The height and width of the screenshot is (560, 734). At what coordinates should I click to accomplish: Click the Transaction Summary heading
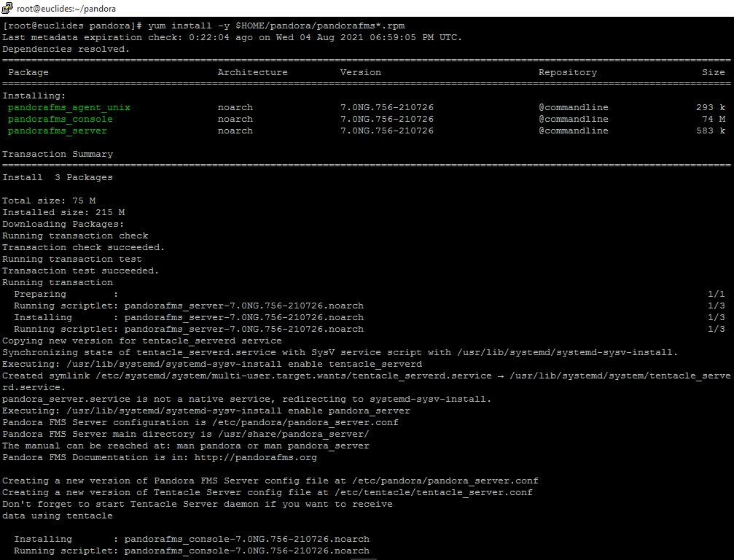coord(58,154)
